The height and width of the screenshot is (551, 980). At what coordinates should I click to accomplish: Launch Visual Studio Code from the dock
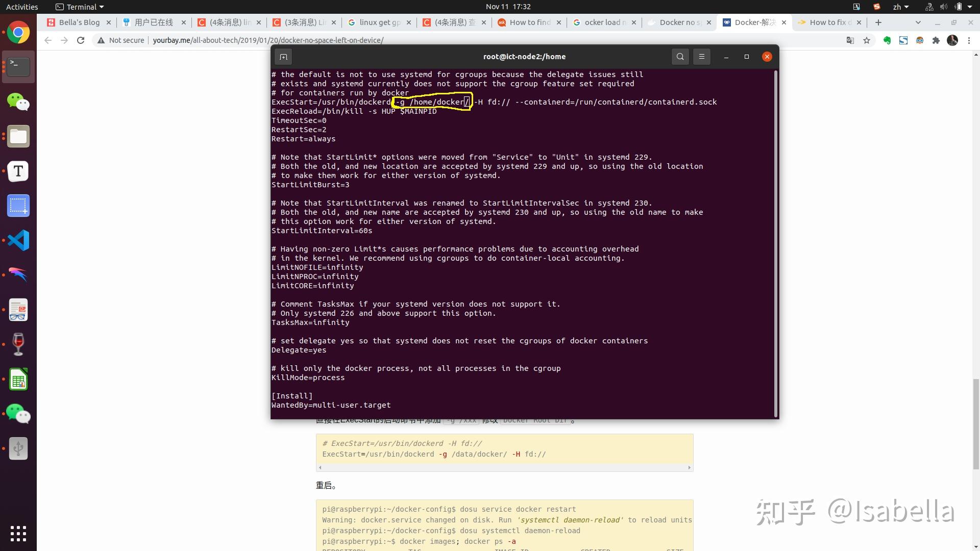(x=18, y=240)
